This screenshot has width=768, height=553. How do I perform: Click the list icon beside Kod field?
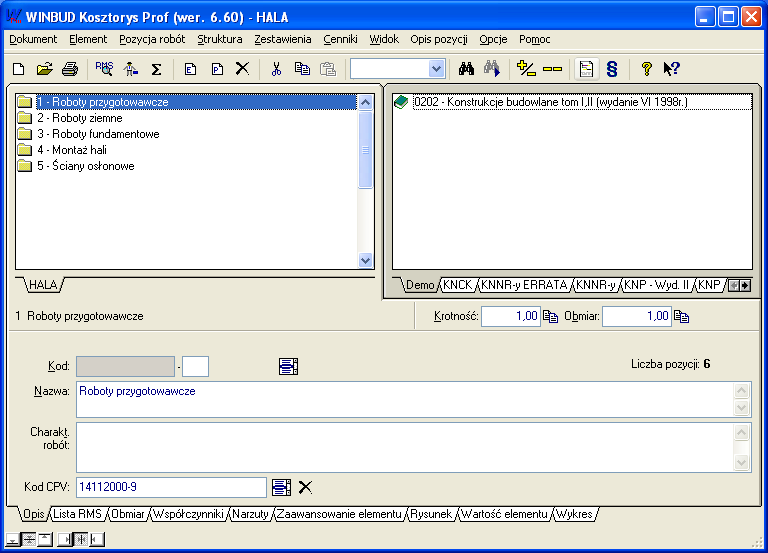[288, 366]
